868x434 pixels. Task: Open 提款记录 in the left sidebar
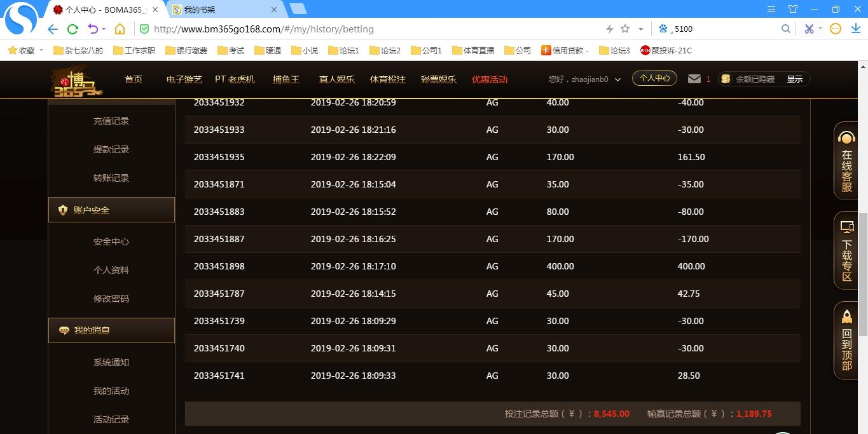pyautogui.click(x=111, y=149)
